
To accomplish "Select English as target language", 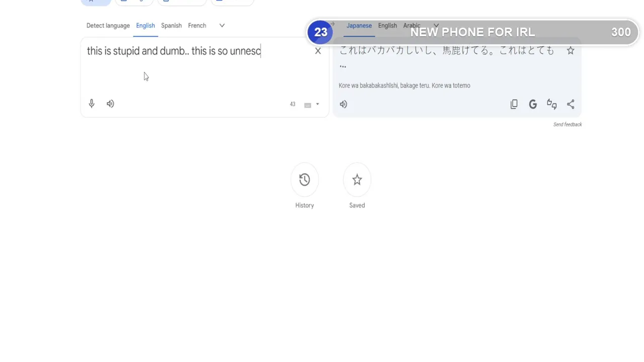I will point(387,26).
